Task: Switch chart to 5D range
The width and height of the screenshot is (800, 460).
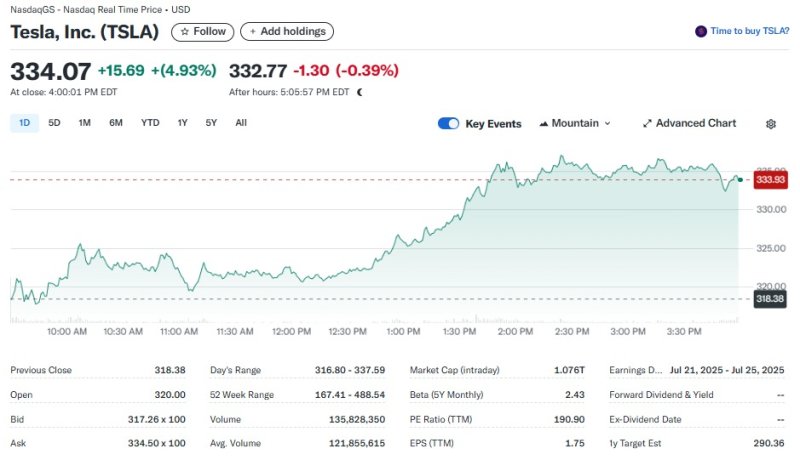Action: point(55,123)
